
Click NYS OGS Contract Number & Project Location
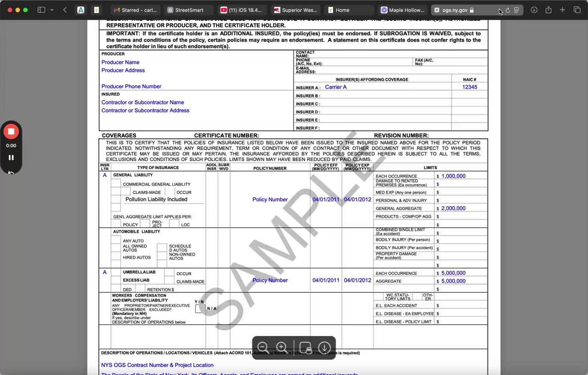coord(157,365)
